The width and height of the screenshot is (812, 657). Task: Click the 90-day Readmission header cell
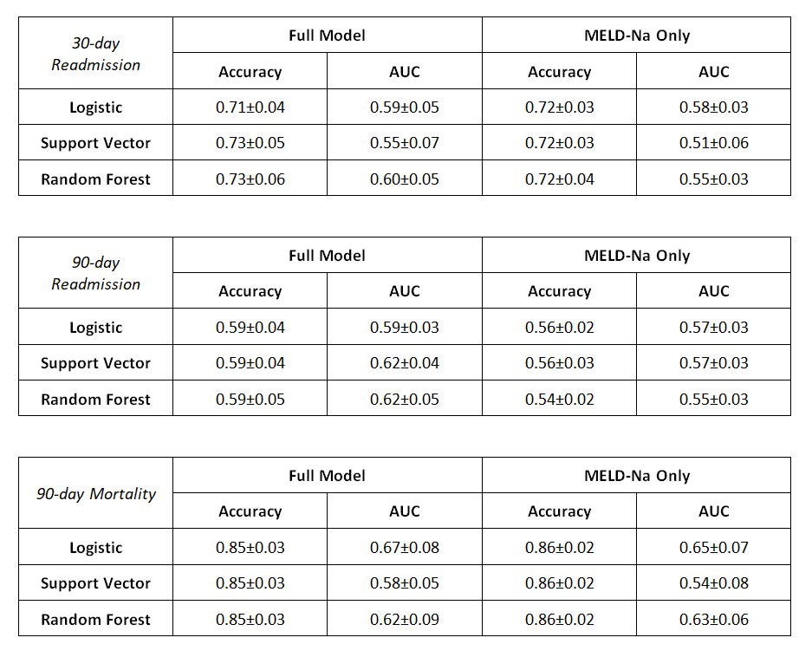(95, 273)
